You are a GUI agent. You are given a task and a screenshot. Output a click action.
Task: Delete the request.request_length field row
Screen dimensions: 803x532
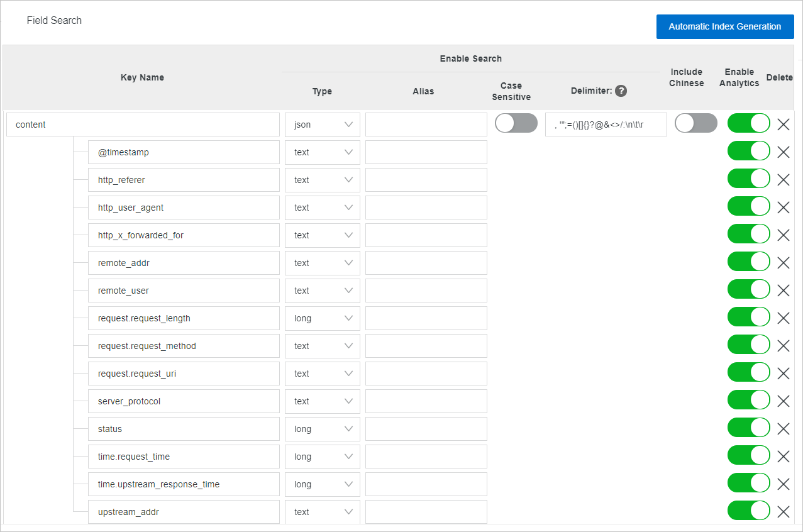tap(784, 318)
